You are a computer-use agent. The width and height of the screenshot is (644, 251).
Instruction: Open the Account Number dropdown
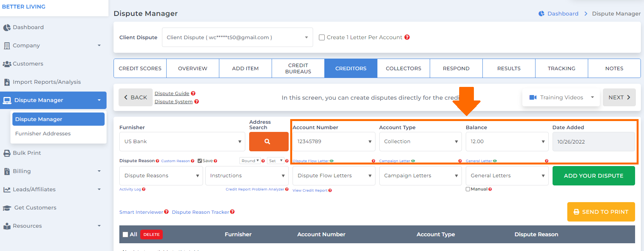pos(334,142)
